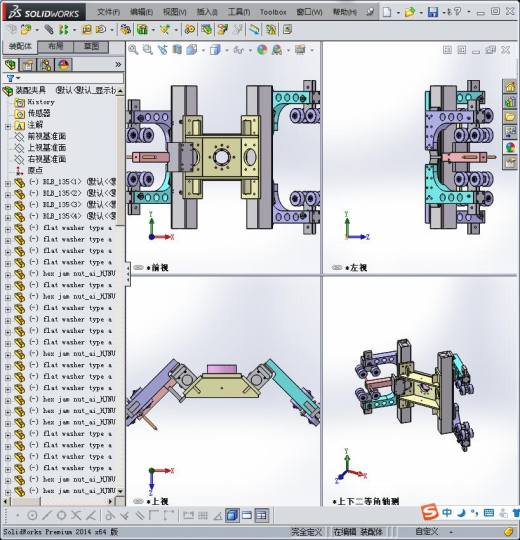Open the DisplayManager tab icon
Image resolution: width=520 pixels, height=540 pixels.
tap(63, 65)
